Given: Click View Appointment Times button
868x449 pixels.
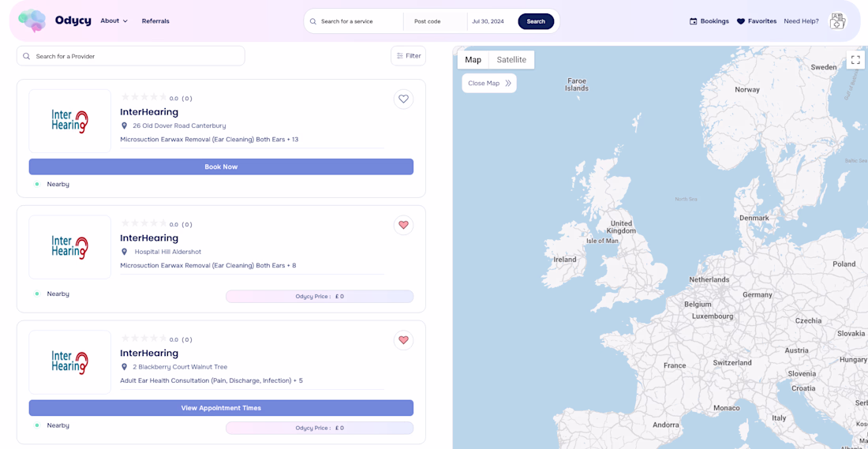Looking at the screenshot, I should click(x=221, y=408).
